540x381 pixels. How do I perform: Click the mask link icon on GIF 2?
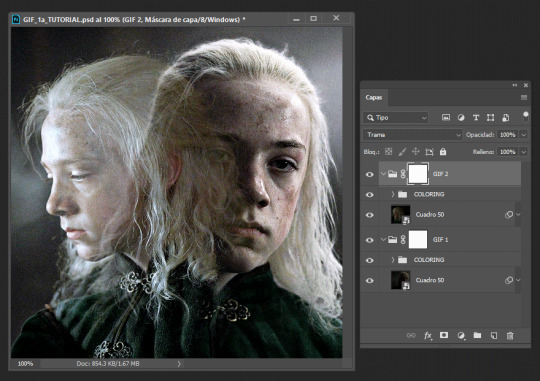(403, 174)
